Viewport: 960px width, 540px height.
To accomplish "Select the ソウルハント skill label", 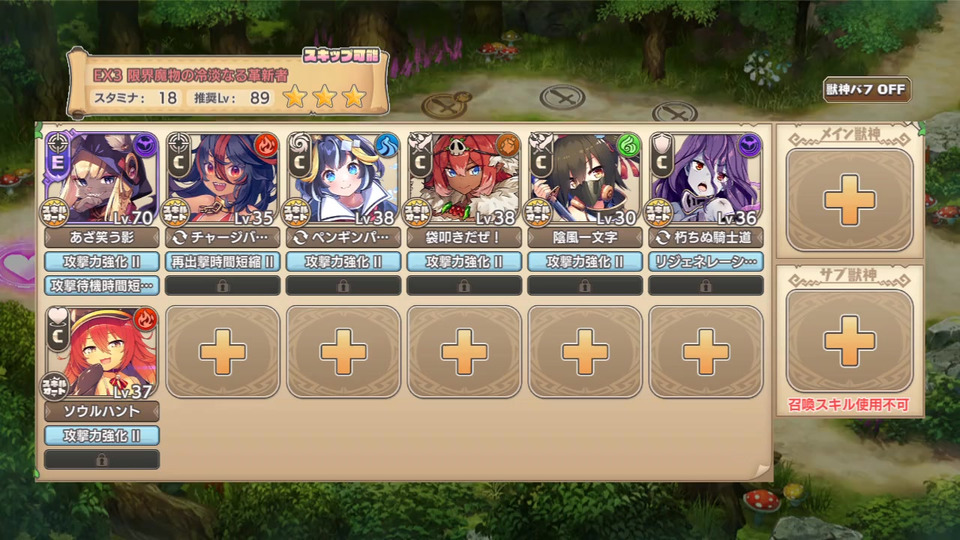I will (x=102, y=411).
